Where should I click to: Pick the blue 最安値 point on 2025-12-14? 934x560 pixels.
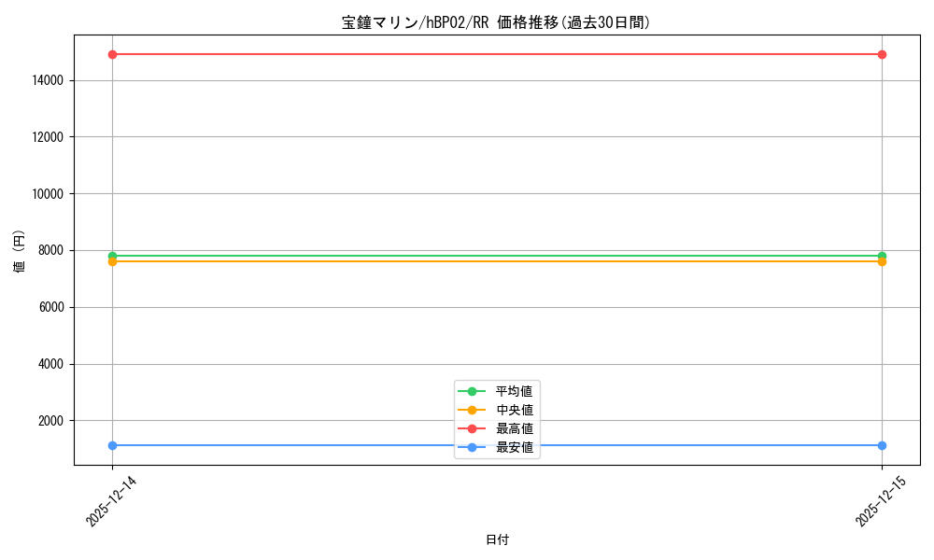click(x=112, y=445)
